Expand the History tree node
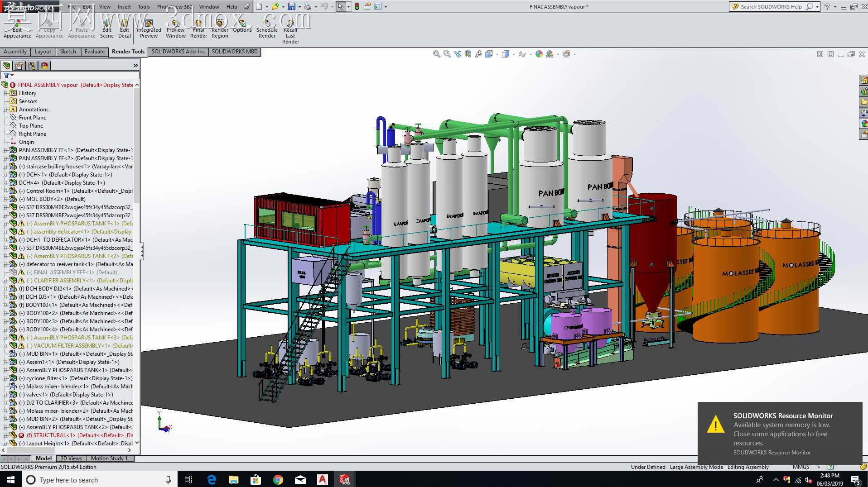 5,93
